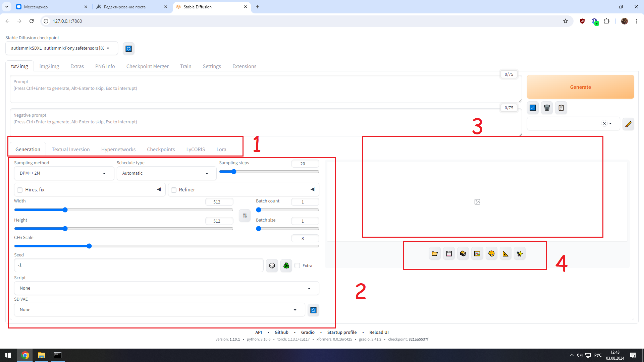This screenshot has width=644, height=362.
Task: Refresh the checkpoint list icon
Action: coord(128,49)
